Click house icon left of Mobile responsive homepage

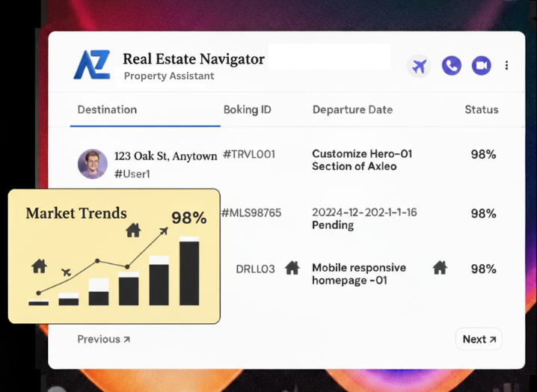292,268
